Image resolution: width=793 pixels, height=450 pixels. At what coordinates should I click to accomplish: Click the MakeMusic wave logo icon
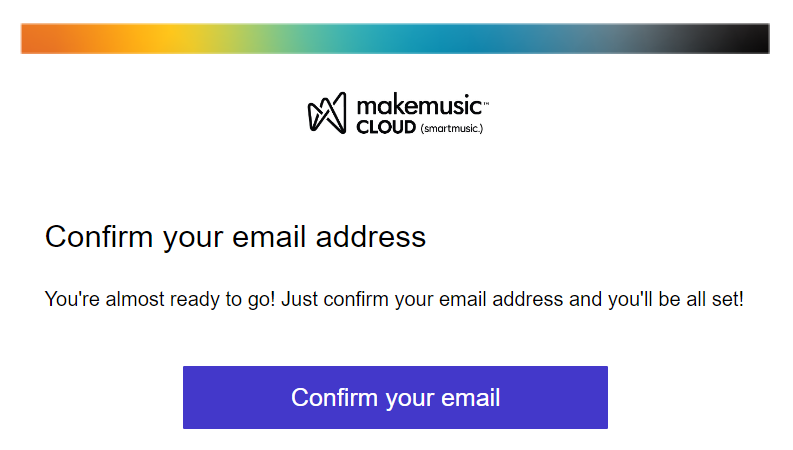coord(327,113)
